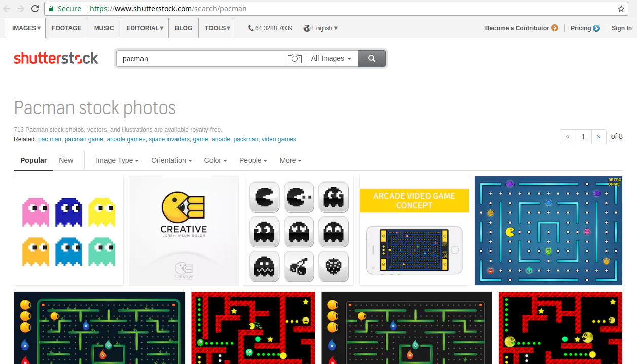Viewport: 637px width, 364px height.
Task: Click the page number field showing 1
Action: point(583,137)
